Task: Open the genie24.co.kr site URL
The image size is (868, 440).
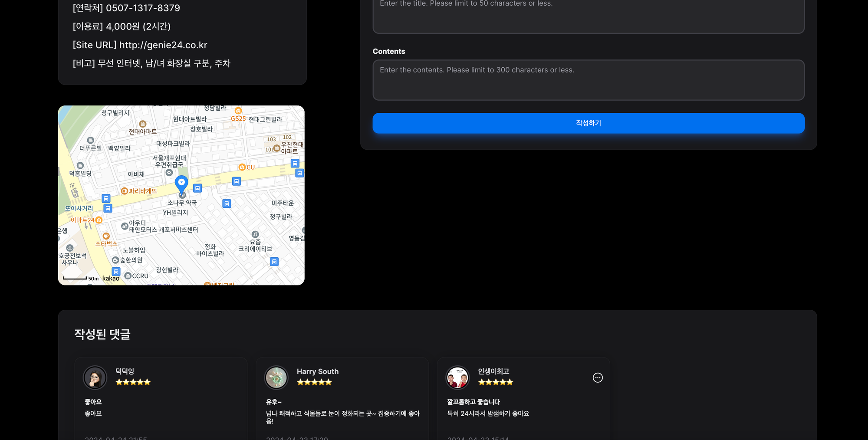Action: [163, 45]
